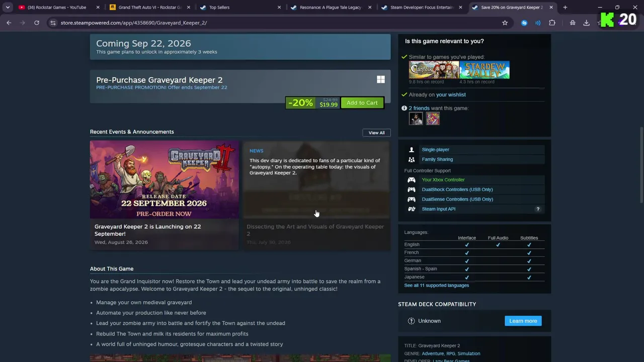Open Your Xbox Controller link

point(443,179)
